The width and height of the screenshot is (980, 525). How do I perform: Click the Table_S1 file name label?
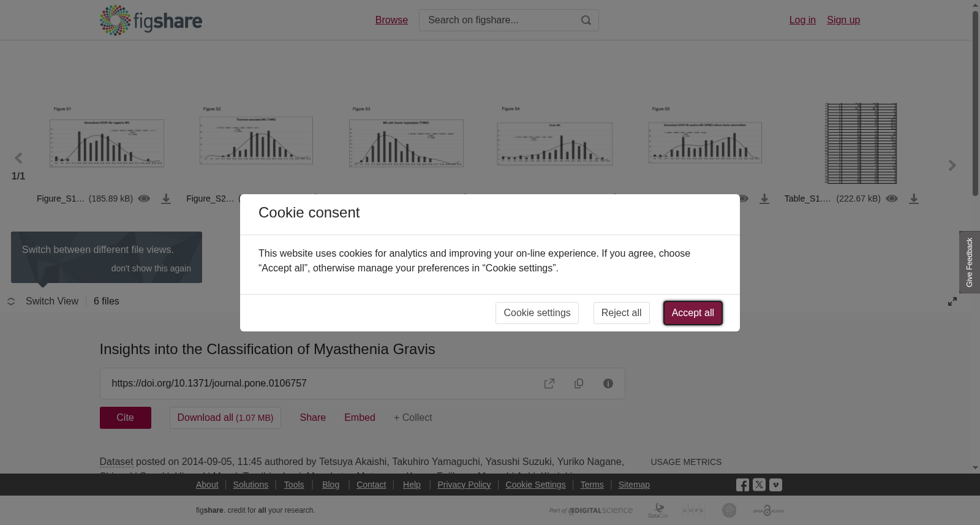click(x=808, y=198)
